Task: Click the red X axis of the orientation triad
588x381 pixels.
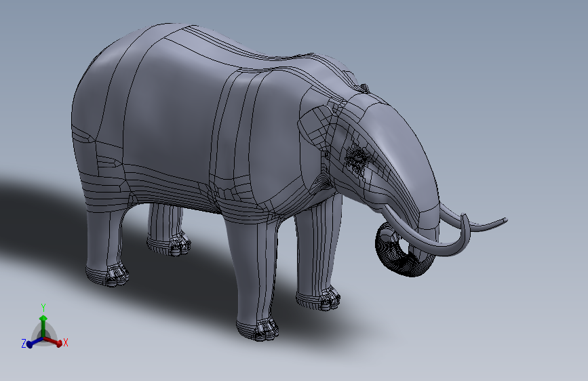Action: 54,341
